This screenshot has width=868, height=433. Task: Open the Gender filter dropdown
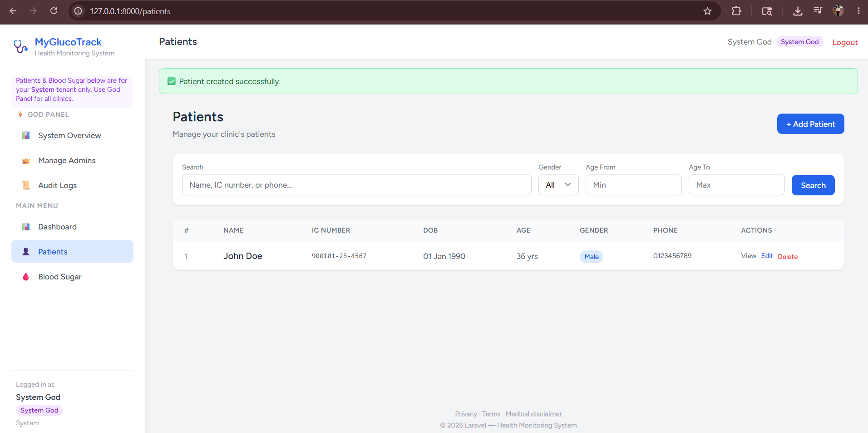point(558,185)
